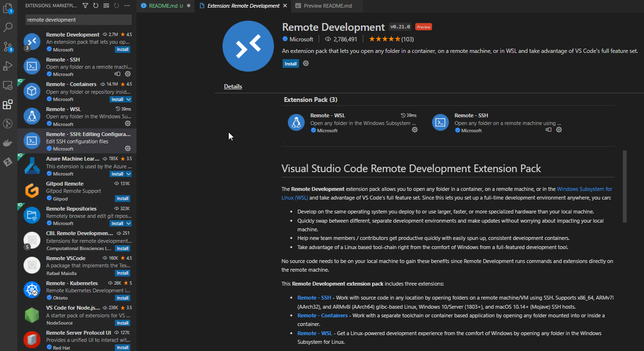This screenshot has height=351, width=644.
Task: Install the Remote VSCode extension
Action: [x=123, y=273]
